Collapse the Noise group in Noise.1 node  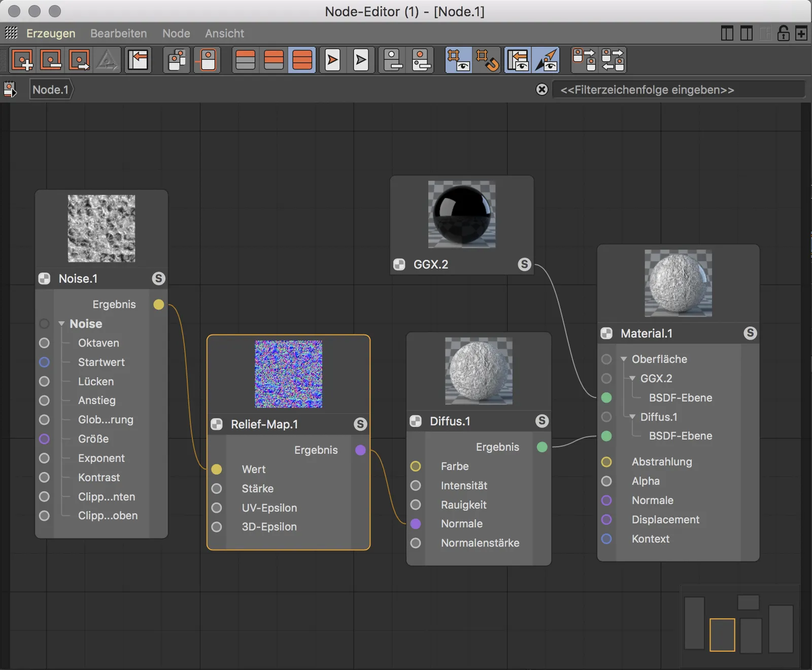tap(61, 324)
